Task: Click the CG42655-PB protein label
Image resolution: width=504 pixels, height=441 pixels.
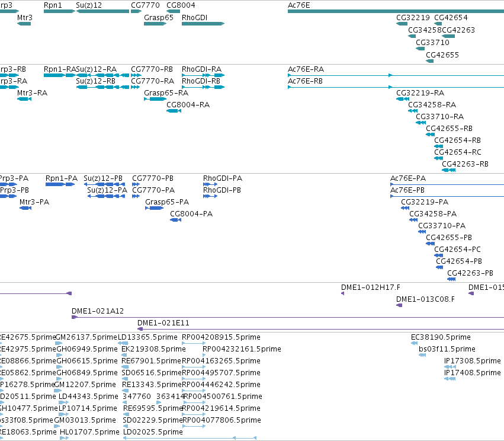Action: tap(449, 238)
